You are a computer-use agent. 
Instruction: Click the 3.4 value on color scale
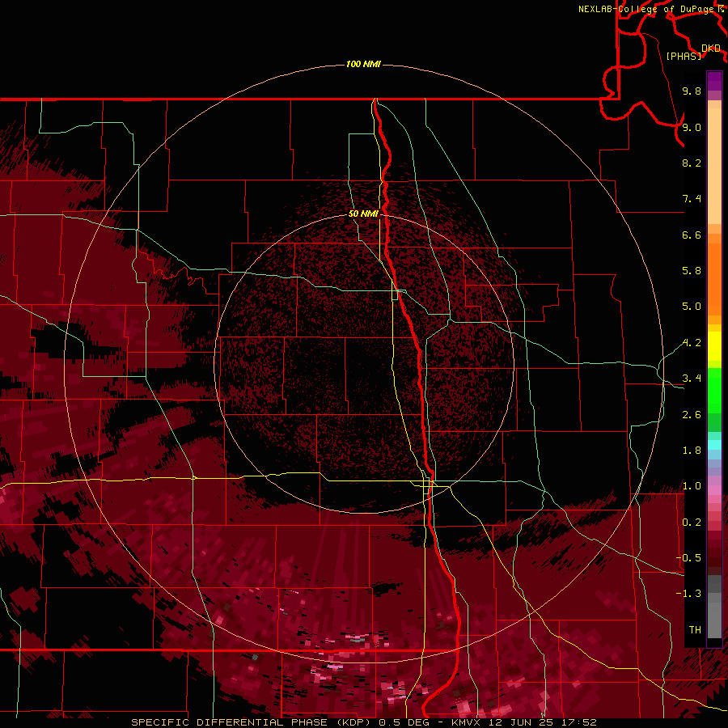pyautogui.click(x=692, y=379)
